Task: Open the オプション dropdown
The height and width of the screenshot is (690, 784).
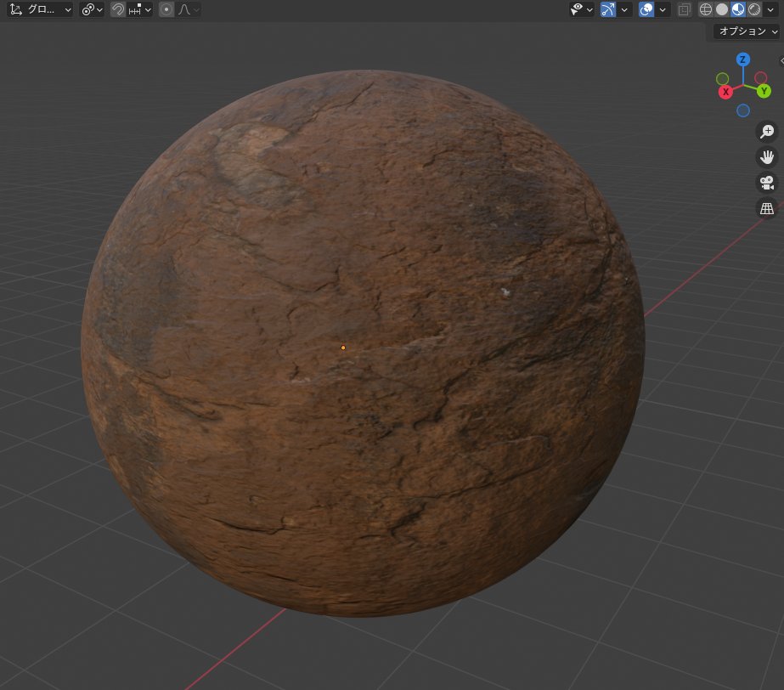Action: [748, 31]
